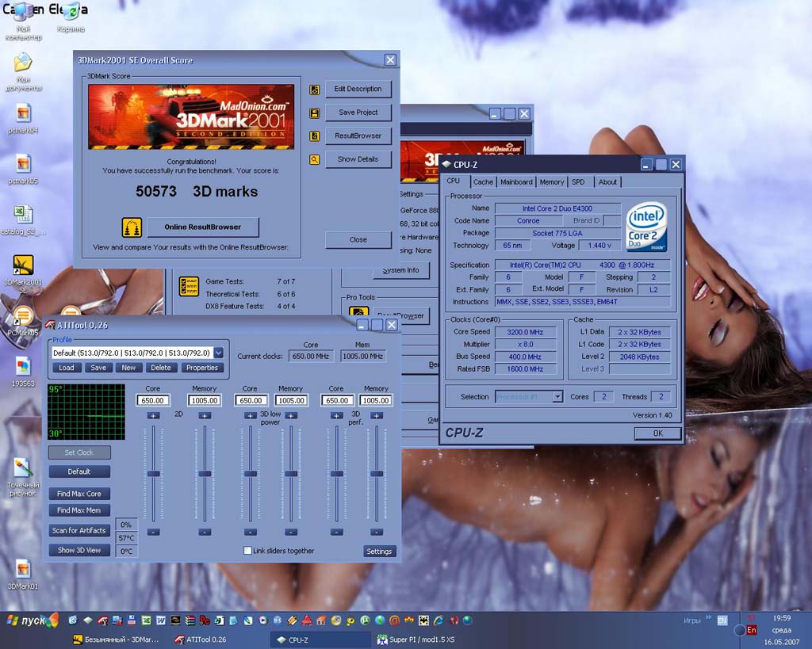
Task: Click the 3D perf. Core slider
Action: point(336,474)
